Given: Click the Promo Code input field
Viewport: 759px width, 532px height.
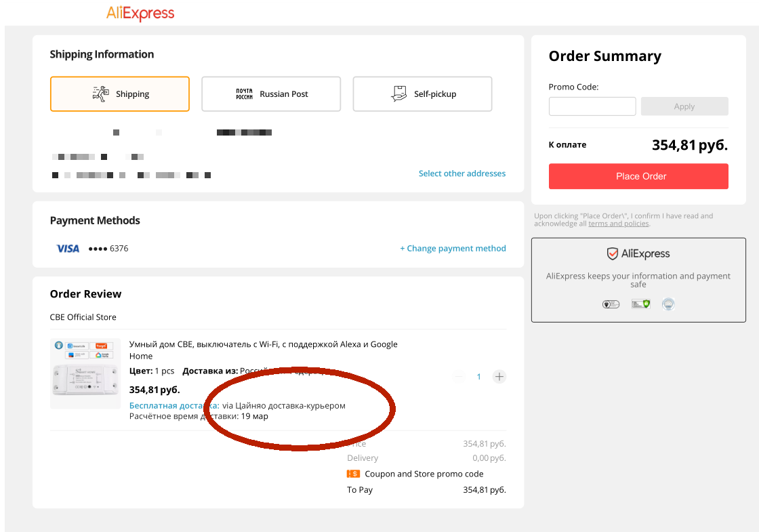Looking at the screenshot, I should 592,106.
